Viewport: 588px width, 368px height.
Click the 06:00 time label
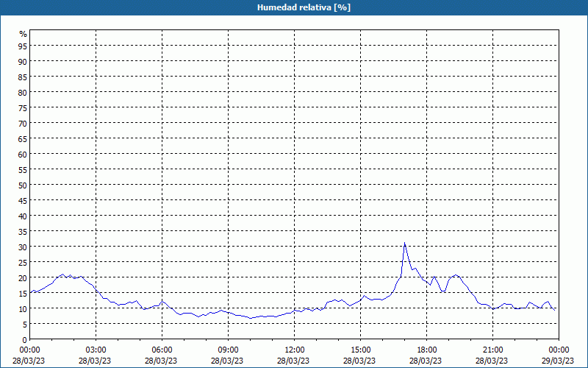pos(162,350)
